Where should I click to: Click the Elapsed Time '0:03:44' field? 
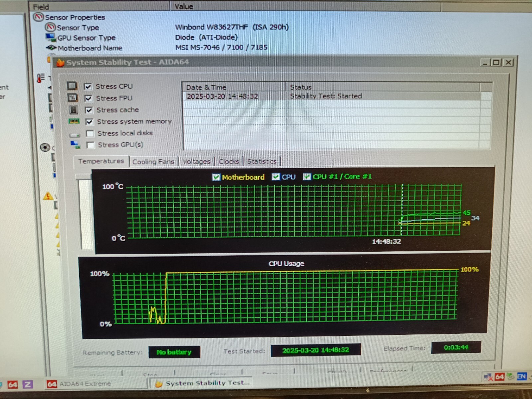click(x=456, y=347)
